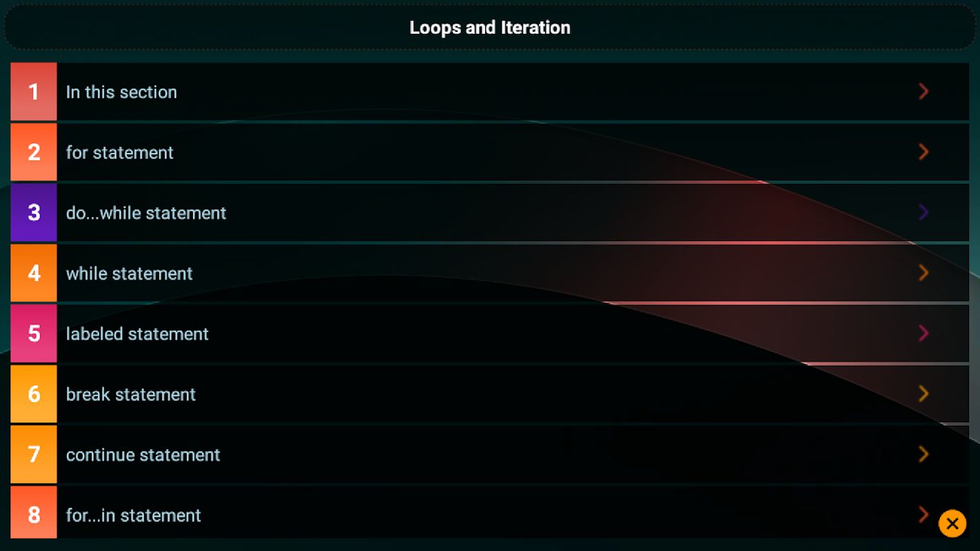Screen dimensions: 980x551
Task: Click the pink number 5 badge
Action: pos(34,333)
